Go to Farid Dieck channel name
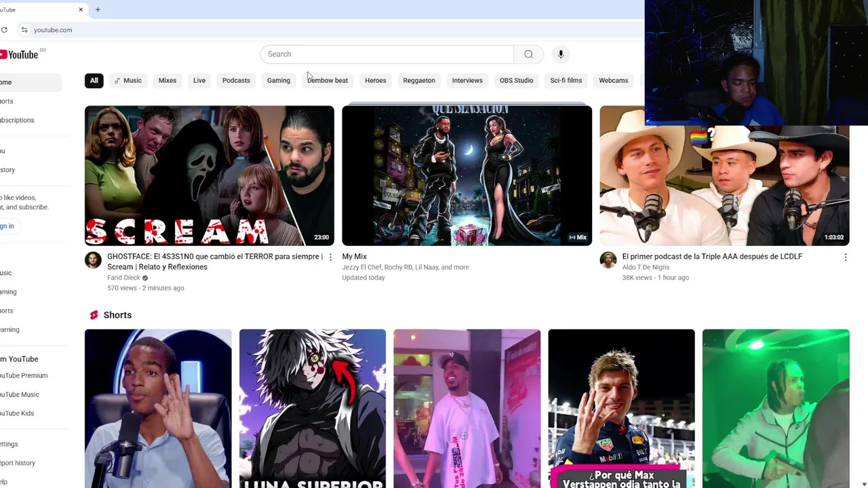The width and height of the screenshot is (868, 488). pyautogui.click(x=123, y=278)
